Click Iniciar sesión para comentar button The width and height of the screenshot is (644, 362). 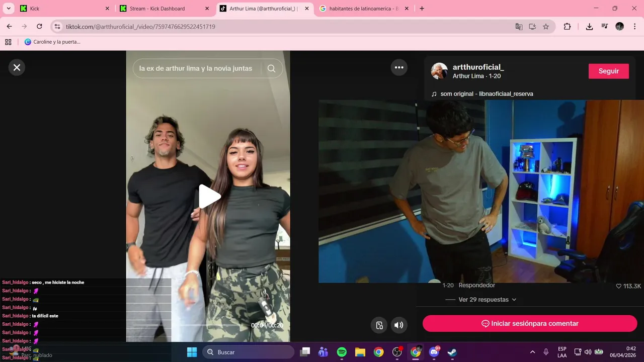tap(530, 323)
